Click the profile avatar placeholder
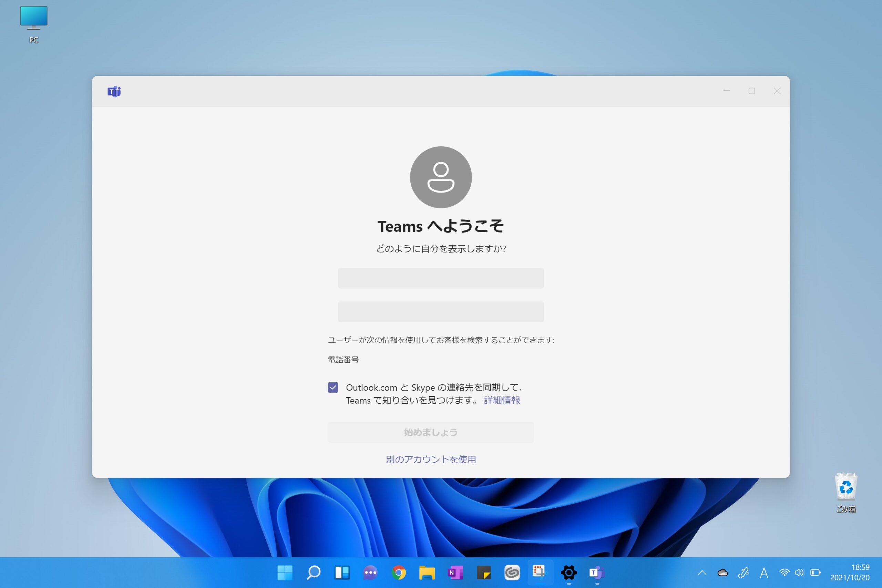 tap(441, 177)
